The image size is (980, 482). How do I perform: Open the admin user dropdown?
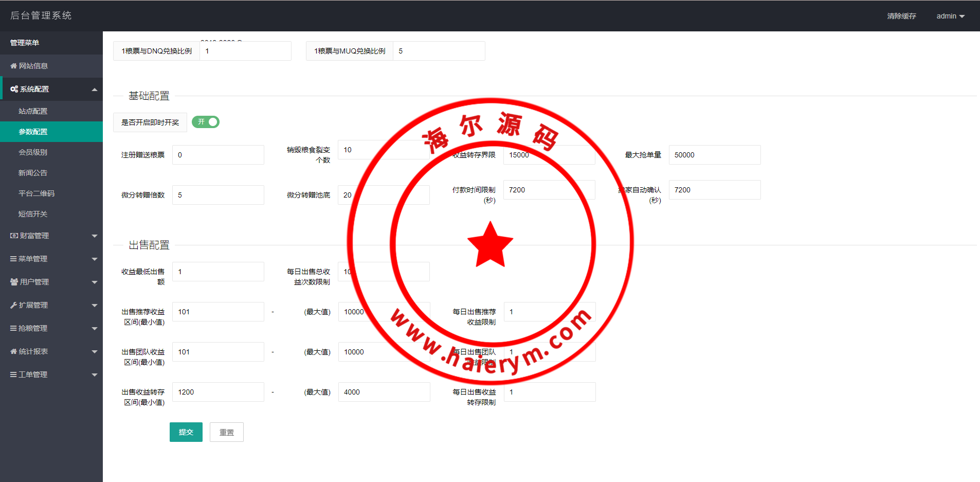(950, 16)
